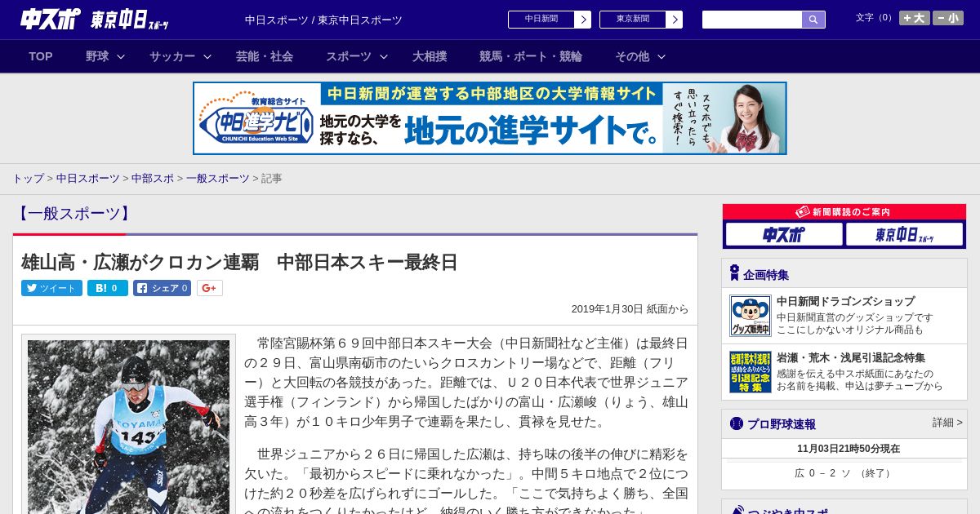Click header text 中日スポーツ / 東京中日スポーツ
The width and height of the screenshot is (980, 514).
pos(323,20)
